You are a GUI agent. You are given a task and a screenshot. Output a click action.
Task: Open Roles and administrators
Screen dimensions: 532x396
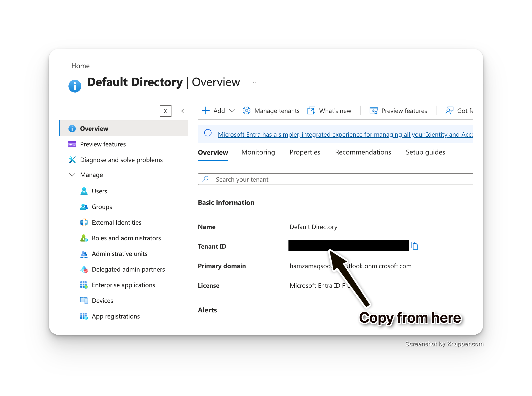(126, 238)
